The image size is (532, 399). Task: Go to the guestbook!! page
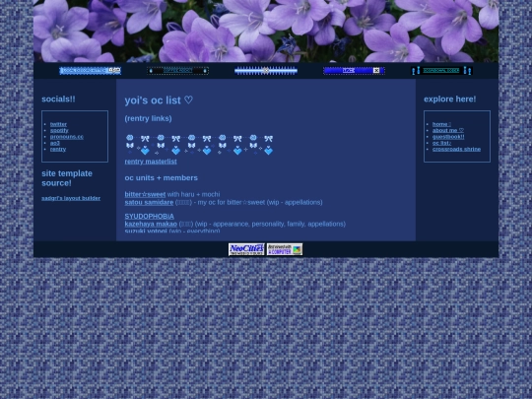coord(448,137)
